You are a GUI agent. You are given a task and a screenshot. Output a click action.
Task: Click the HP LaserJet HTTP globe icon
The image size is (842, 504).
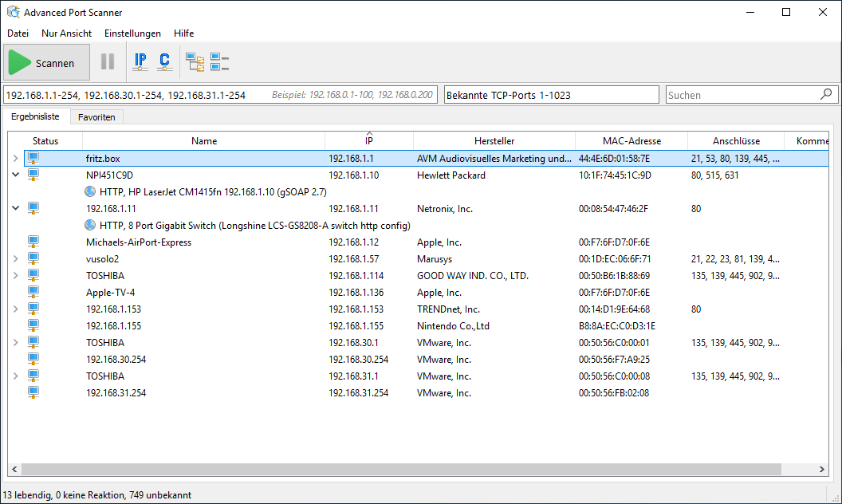point(90,192)
